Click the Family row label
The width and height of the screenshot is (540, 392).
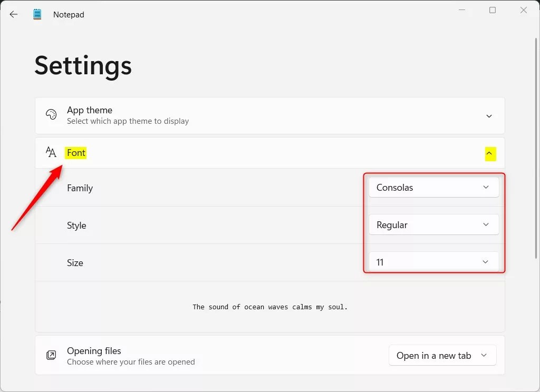point(80,188)
